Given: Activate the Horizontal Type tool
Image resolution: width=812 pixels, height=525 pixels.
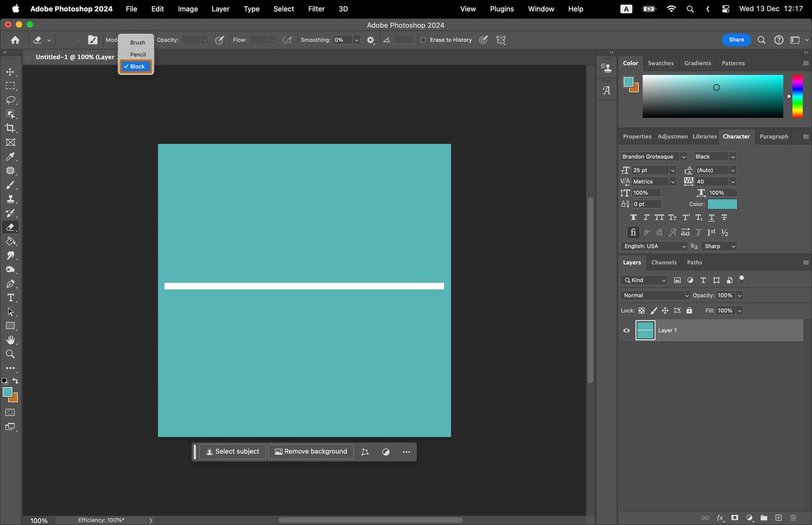Looking at the screenshot, I should (10, 298).
